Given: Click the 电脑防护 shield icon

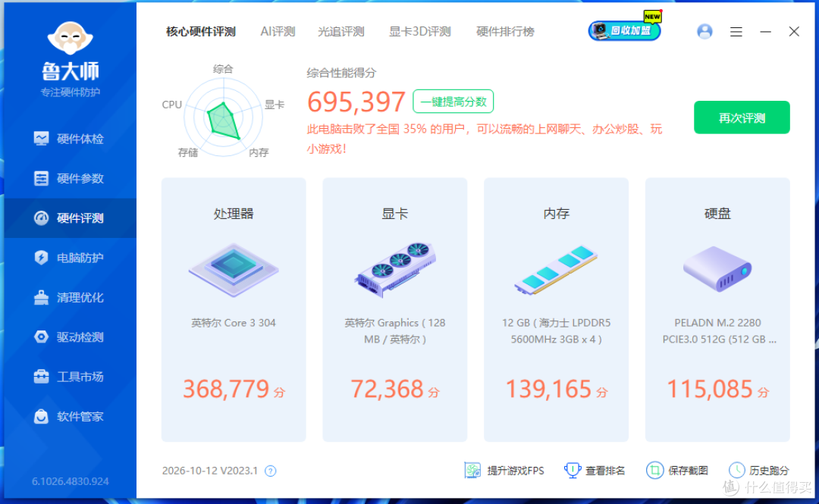Looking at the screenshot, I should pos(41,258).
